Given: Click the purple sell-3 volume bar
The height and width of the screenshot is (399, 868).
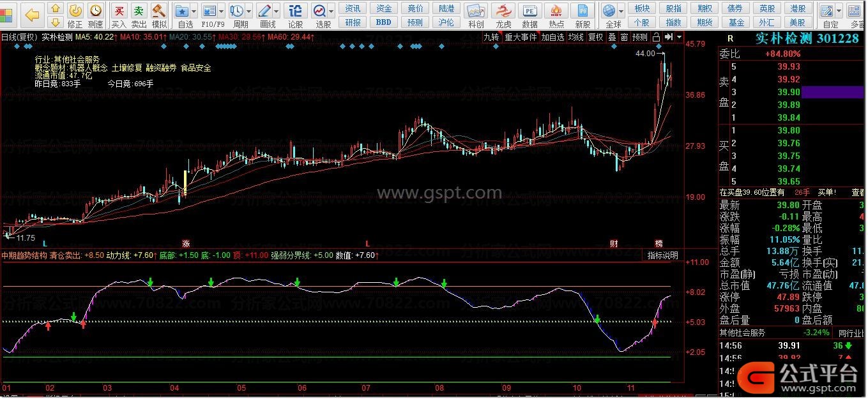Looking at the screenshot, I should pyautogui.click(x=833, y=92).
